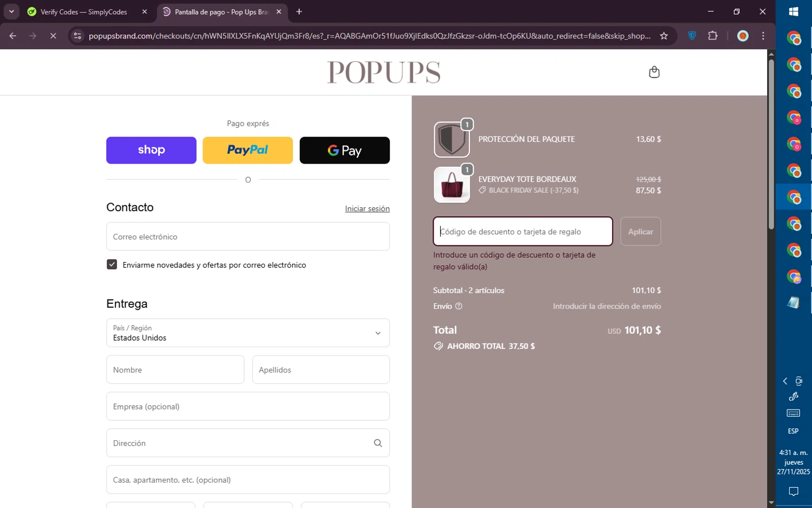
Task: Click the Empresa (opcional) field
Action: click(x=248, y=406)
